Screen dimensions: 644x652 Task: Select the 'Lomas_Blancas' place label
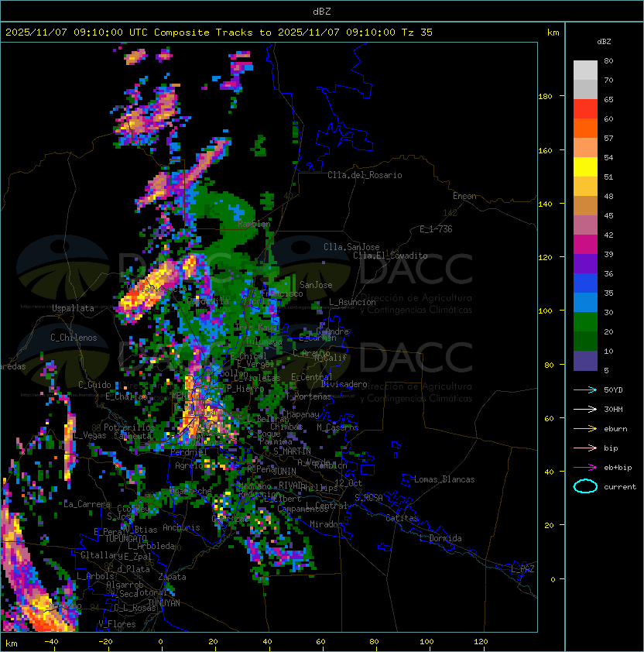(x=444, y=479)
